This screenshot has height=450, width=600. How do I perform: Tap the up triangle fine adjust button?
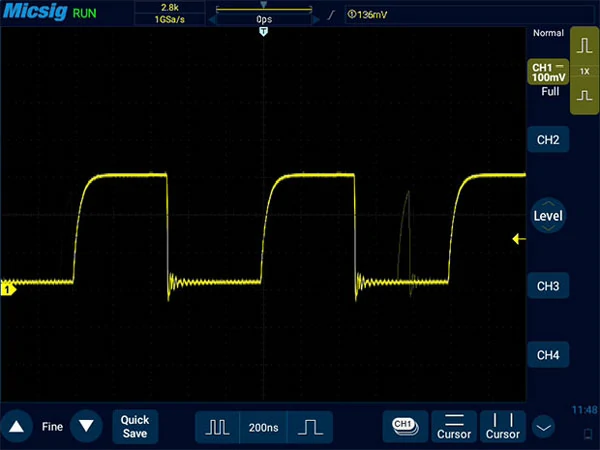click(x=16, y=426)
